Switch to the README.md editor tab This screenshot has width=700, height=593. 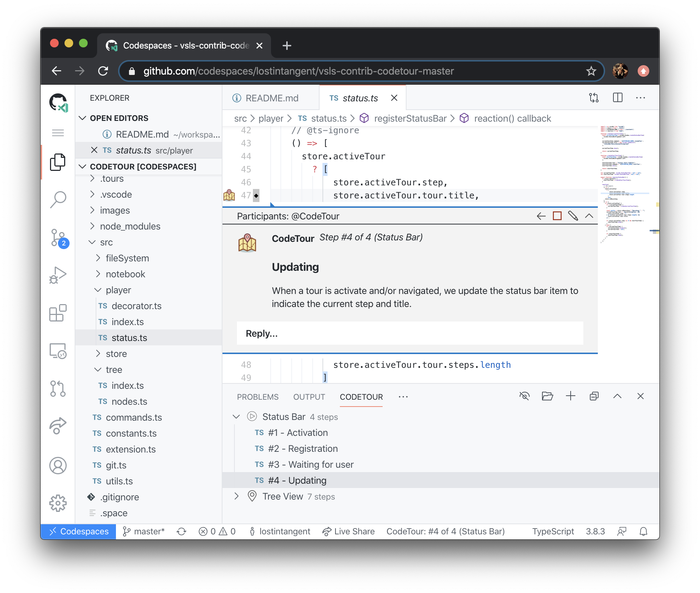click(272, 98)
